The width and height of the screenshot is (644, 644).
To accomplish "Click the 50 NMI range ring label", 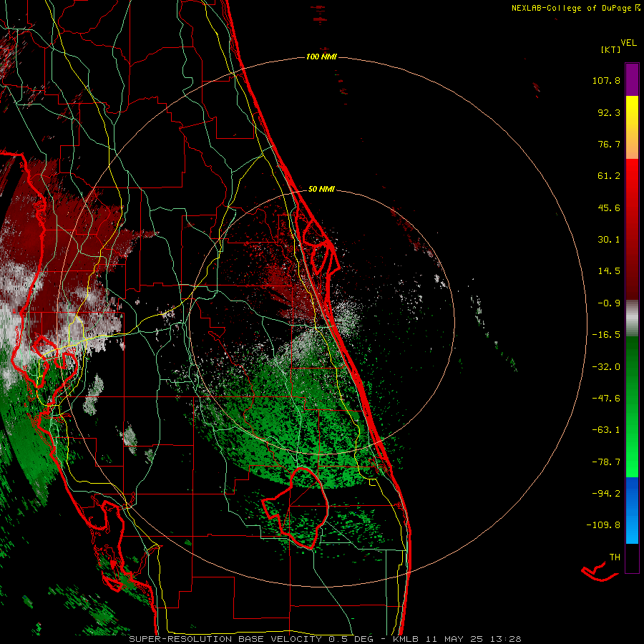I will [321, 189].
